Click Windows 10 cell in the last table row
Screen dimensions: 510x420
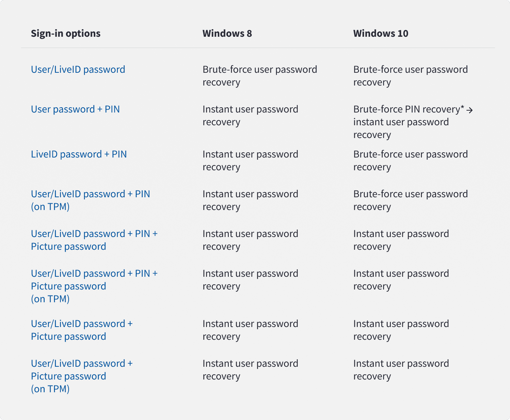401,370
